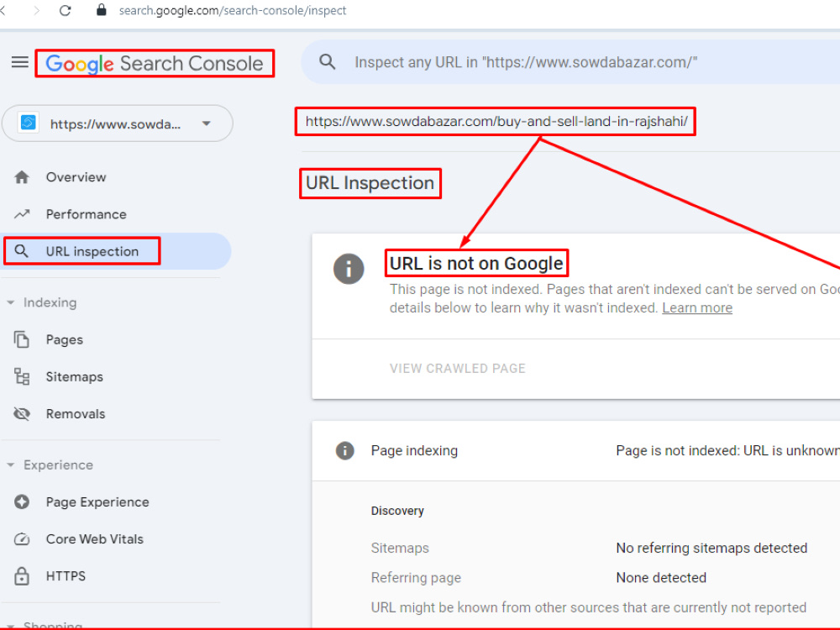Open the Overview section
The image size is (840, 630).
[76, 177]
